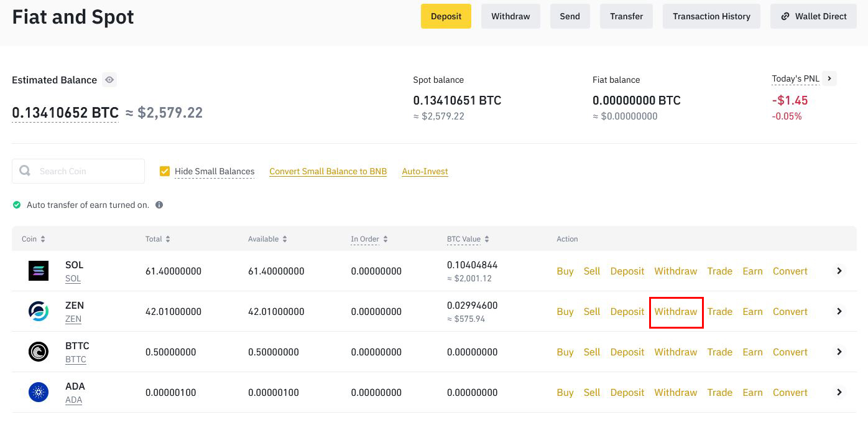Click Earn in the ZEN row
Image resolution: width=868 pixels, height=422 pixels.
(x=752, y=311)
